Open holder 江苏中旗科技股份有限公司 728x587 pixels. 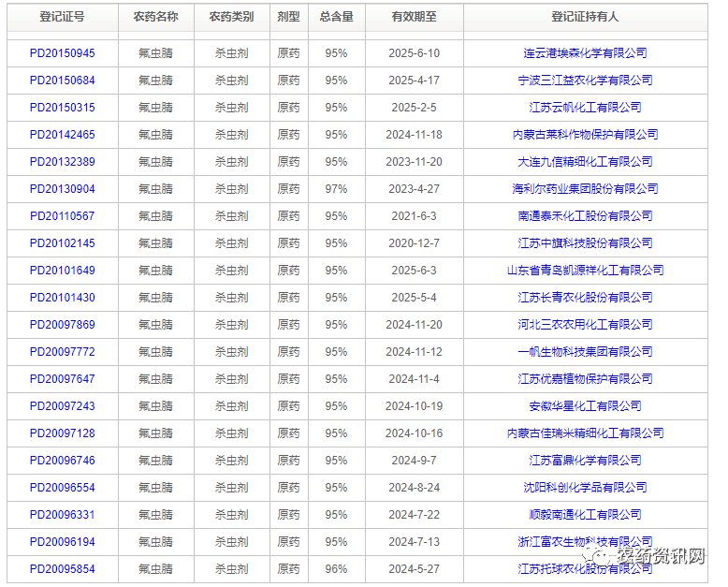(585, 243)
